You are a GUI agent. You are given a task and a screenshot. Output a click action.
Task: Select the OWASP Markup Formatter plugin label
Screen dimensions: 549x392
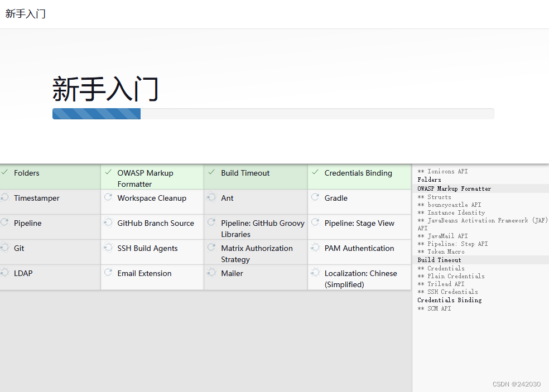click(145, 178)
